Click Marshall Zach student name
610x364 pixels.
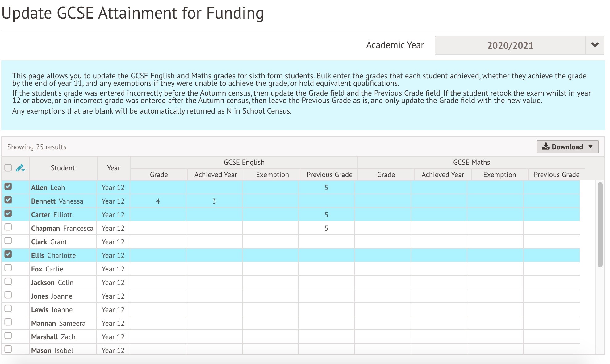53,337
